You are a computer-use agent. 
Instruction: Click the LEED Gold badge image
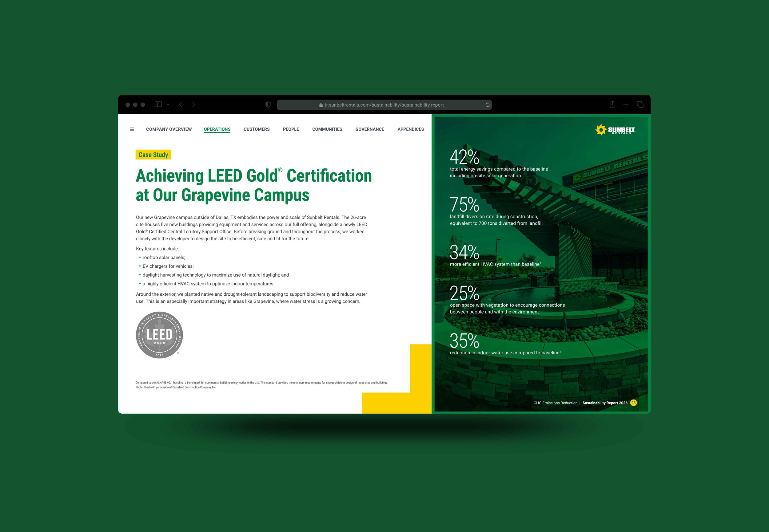[159, 335]
